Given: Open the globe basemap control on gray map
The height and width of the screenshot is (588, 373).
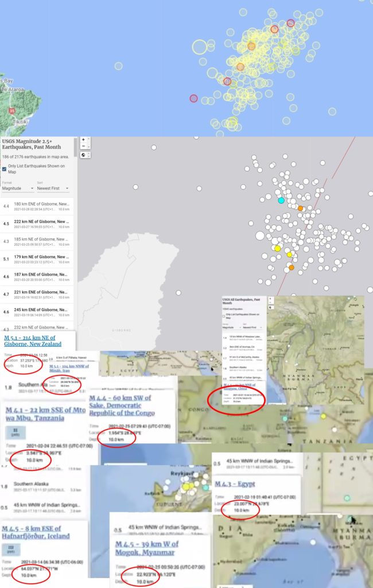Looking at the screenshot, I should pos(83,155).
